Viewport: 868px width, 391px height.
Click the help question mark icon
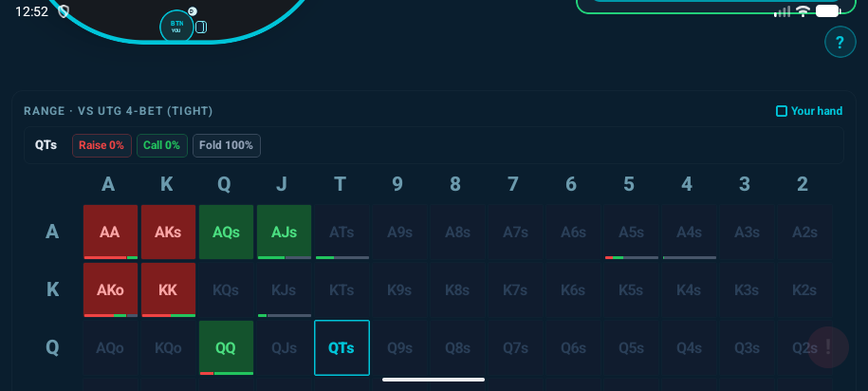pyautogui.click(x=840, y=43)
